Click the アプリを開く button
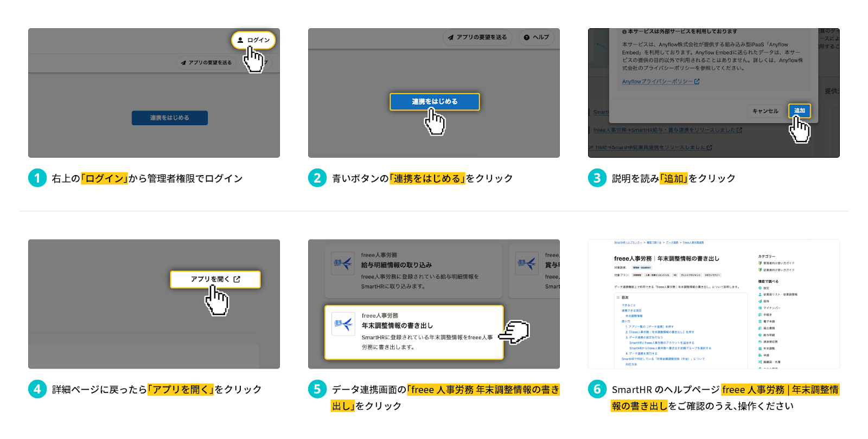 [215, 280]
